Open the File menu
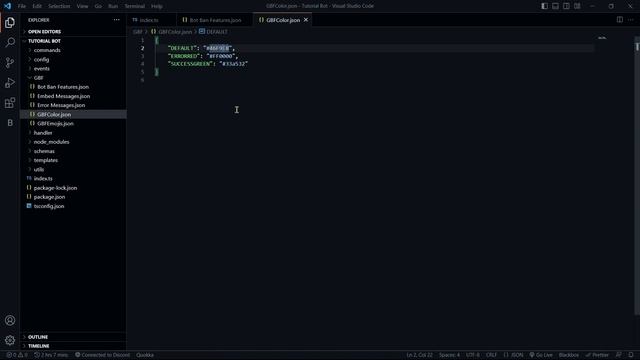The image size is (640, 360). point(22,6)
